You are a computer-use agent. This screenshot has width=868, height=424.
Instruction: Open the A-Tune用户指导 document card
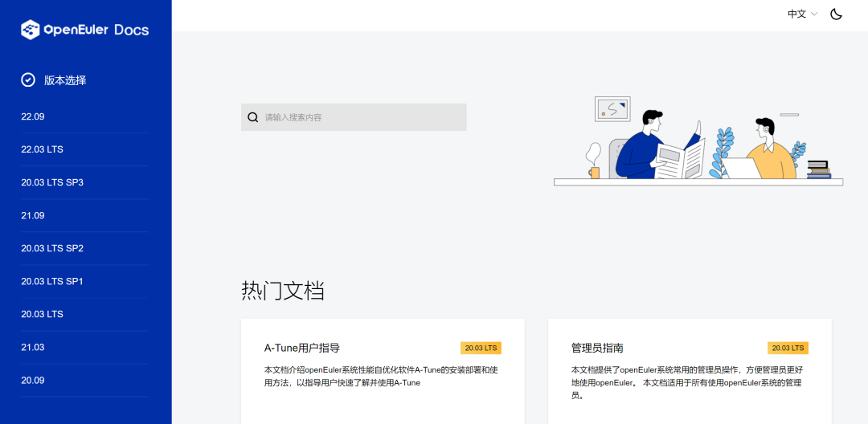[x=383, y=372]
